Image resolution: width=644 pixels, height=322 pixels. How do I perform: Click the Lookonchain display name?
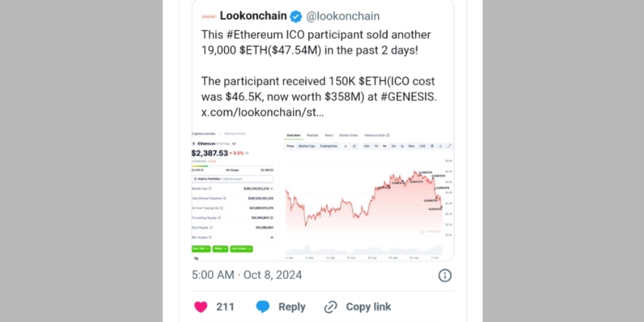click(x=252, y=16)
